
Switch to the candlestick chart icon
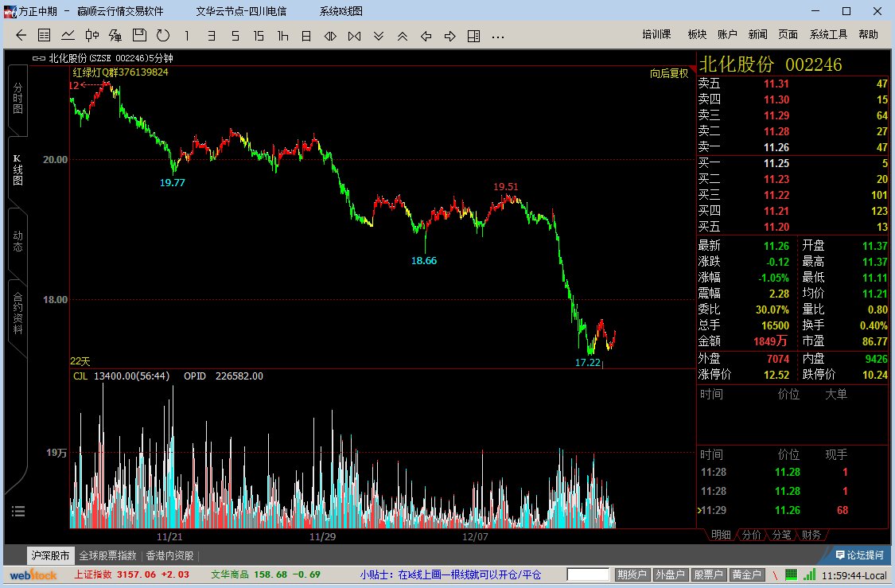[x=92, y=35]
